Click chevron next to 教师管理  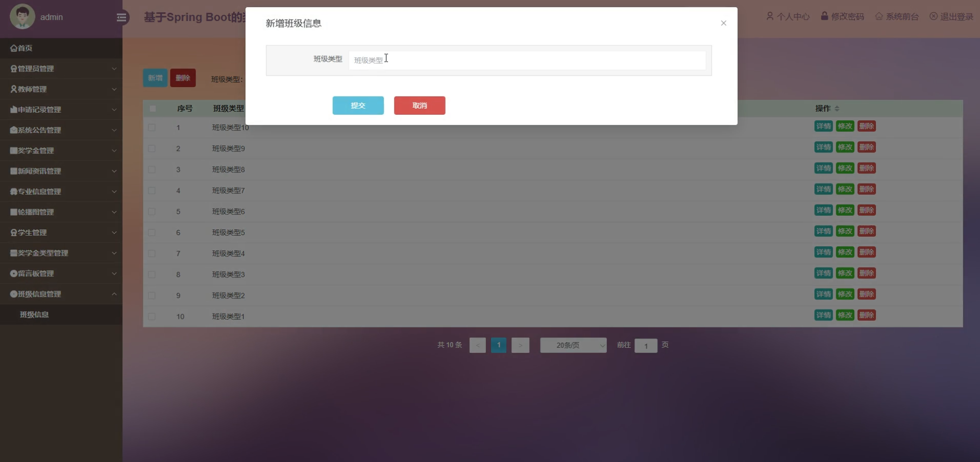point(114,89)
